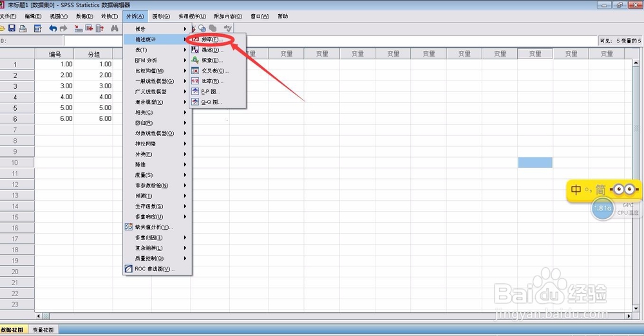Open the 附加内容(O) menu
This screenshot has width=644, height=336.
228,17
